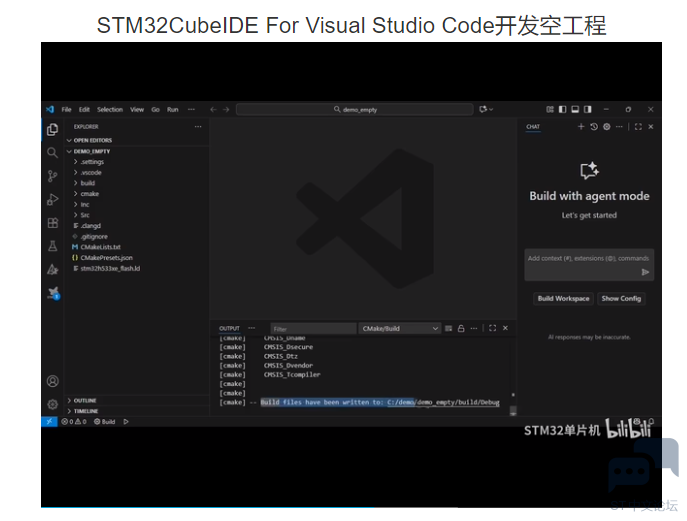The width and height of the screenshot is (687, 521).
Task: Open the CMake/Build output channel dropdown
Action: pos(400,328)
